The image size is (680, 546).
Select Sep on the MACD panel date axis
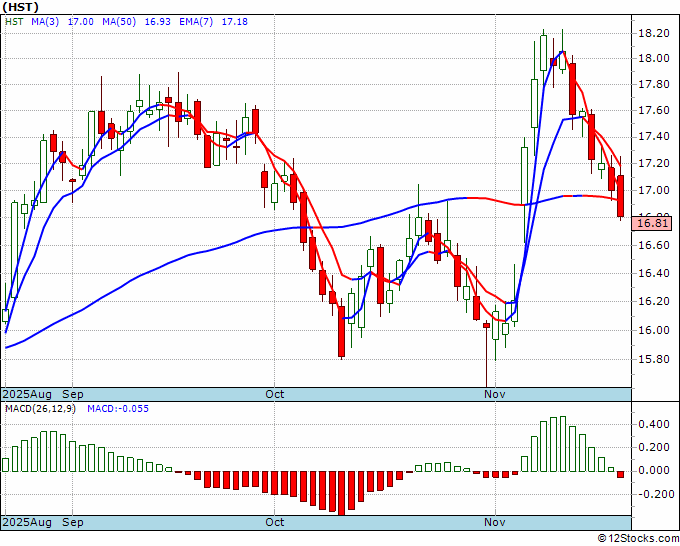coord(73,522)
